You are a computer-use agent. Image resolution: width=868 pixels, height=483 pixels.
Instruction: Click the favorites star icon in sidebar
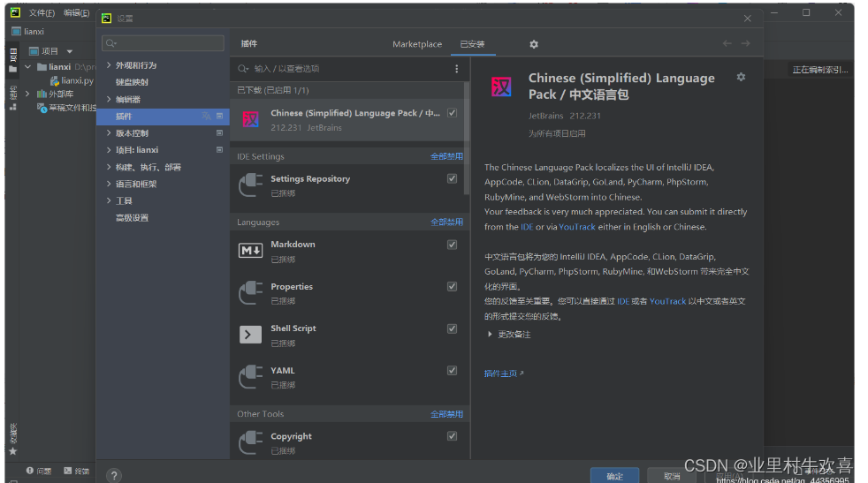tap(12, 451)
